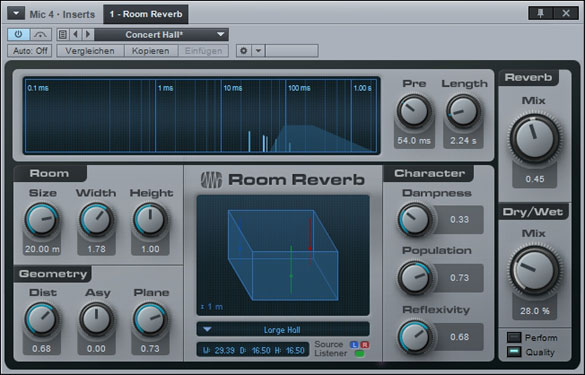This screenshot has width=585, height=375.
Task: Click the blue L source indicator
Action: click(354, 344)
